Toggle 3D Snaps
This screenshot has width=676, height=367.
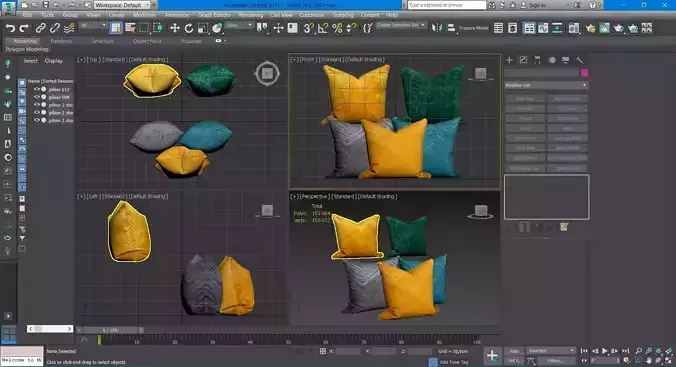(x=308, y=28)
